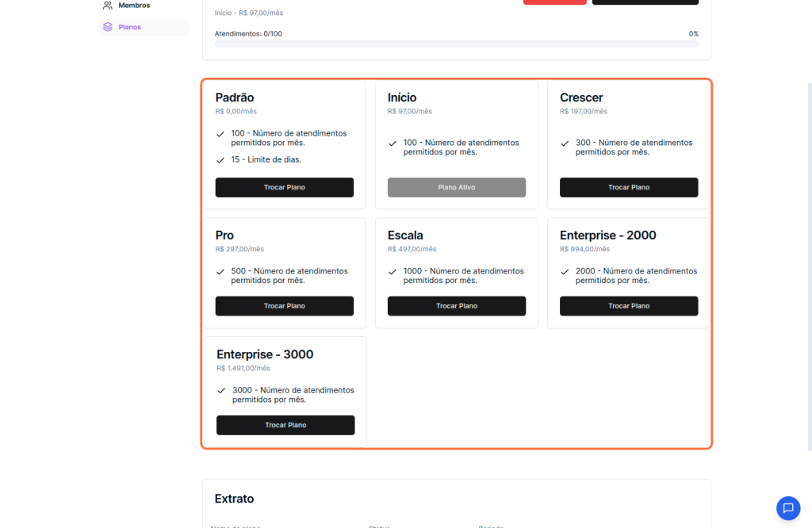Hit Trocar Plano on Enterprise - 3000

(285, 426)
